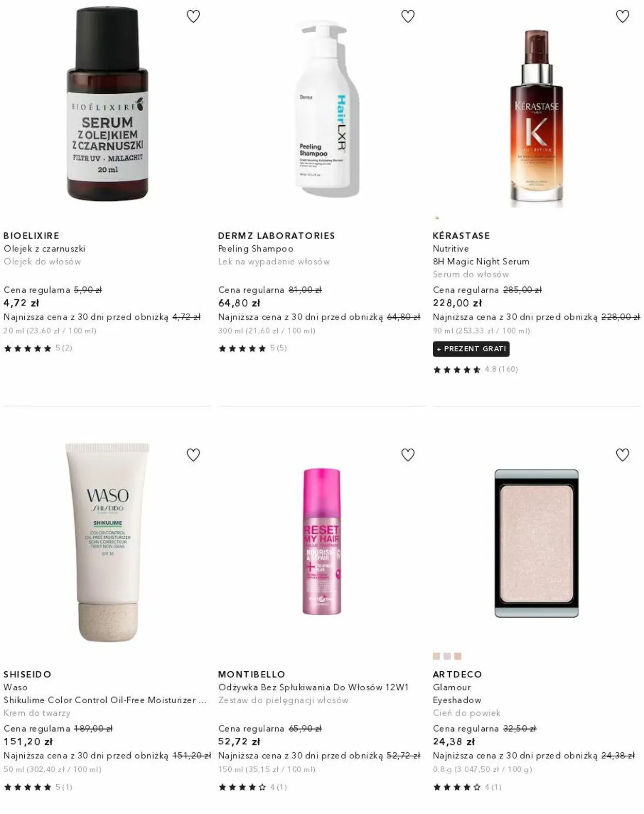Favorite the Dermz Peeling Shampoo with heart icon
Screen dimensions: 644x814
pyautogui.click(x=408, y=16)
